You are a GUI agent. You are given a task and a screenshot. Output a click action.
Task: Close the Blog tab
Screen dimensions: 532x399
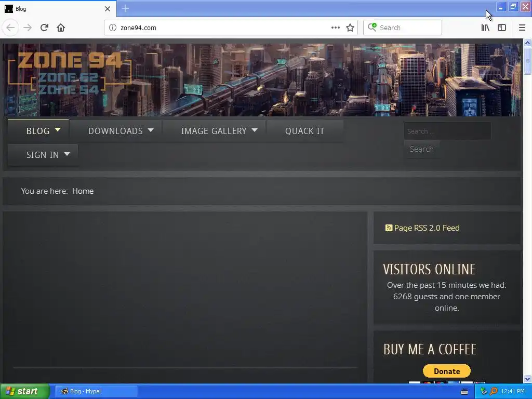click(x=107, y=9)
